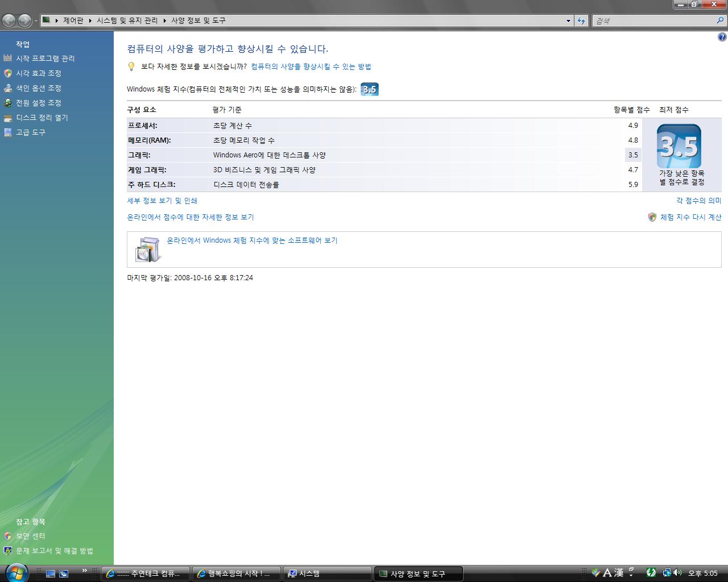
Task: Open 시각 효과 조정 task
Action: click(39, 73)
